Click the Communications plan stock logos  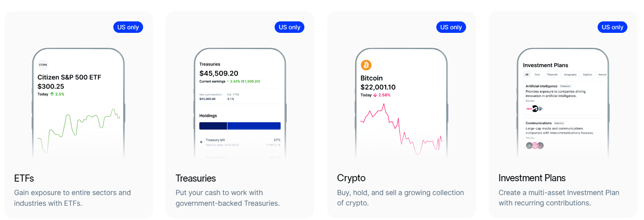[x=535, y=146]
